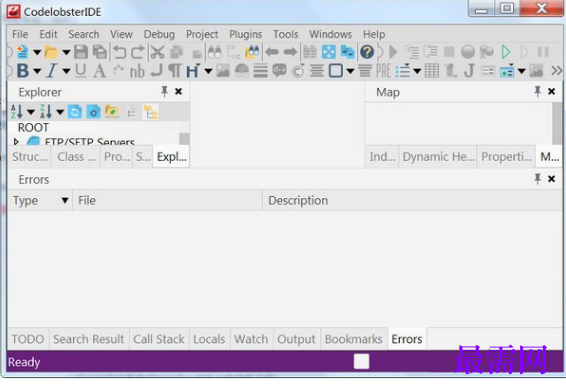Click the bulleted list icon
Screen dimensions: 566x391
coord(402,71)
